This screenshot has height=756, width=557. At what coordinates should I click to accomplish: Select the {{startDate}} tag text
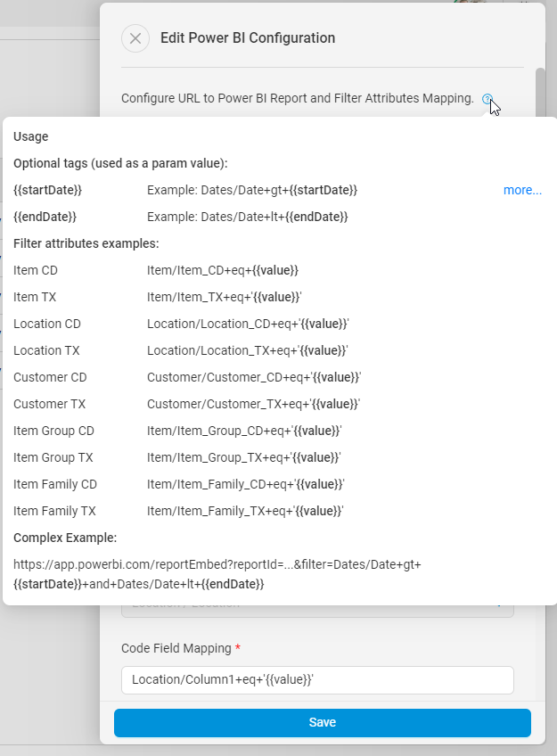48,190
